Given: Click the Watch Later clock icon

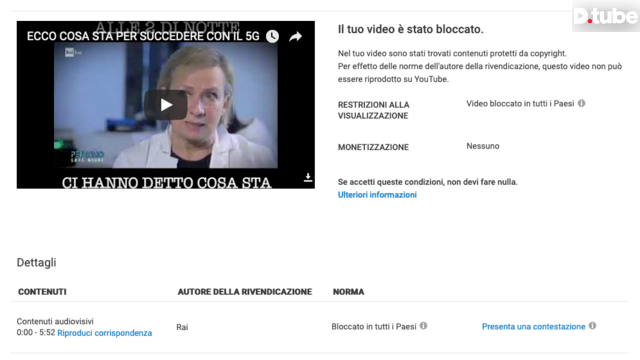Looking at the screenshot, I should pos(272,36).
